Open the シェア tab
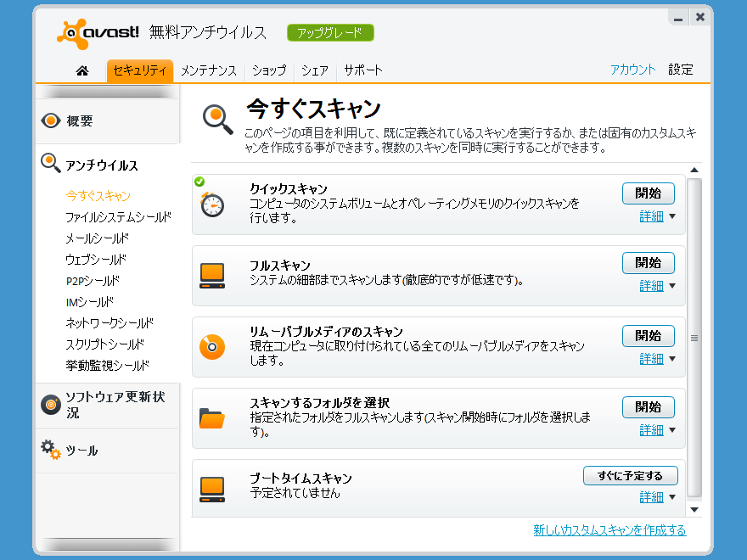747x560 pixels. tap(315, 71)
